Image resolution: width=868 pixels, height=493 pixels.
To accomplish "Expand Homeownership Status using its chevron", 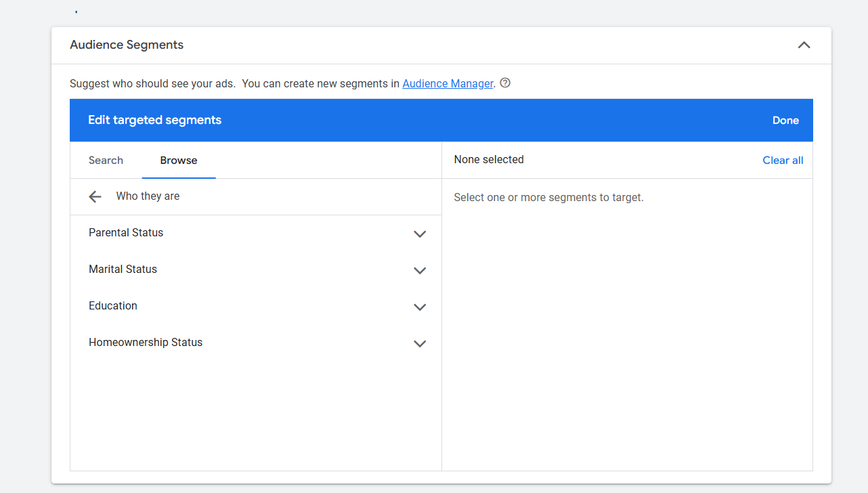I will 420,343.
